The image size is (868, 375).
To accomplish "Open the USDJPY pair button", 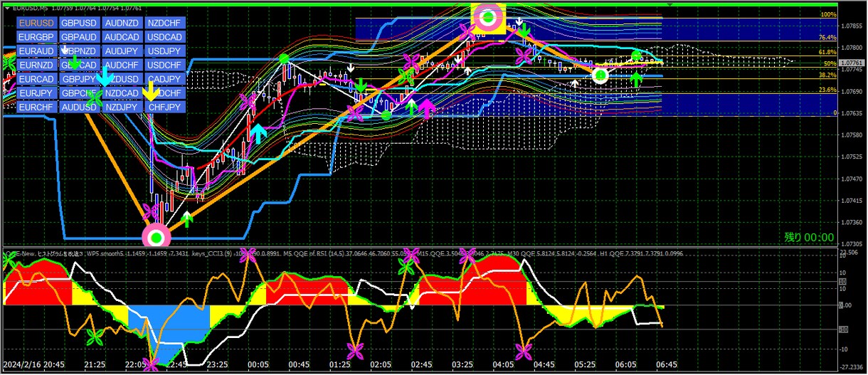I will (x=164, y=51).
